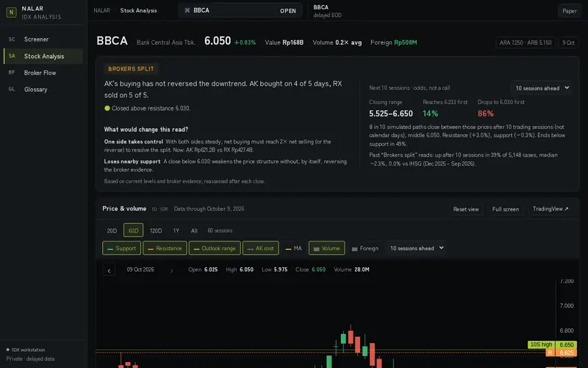Click the 09 Oct 2026 date label

[x=140, y=269]
